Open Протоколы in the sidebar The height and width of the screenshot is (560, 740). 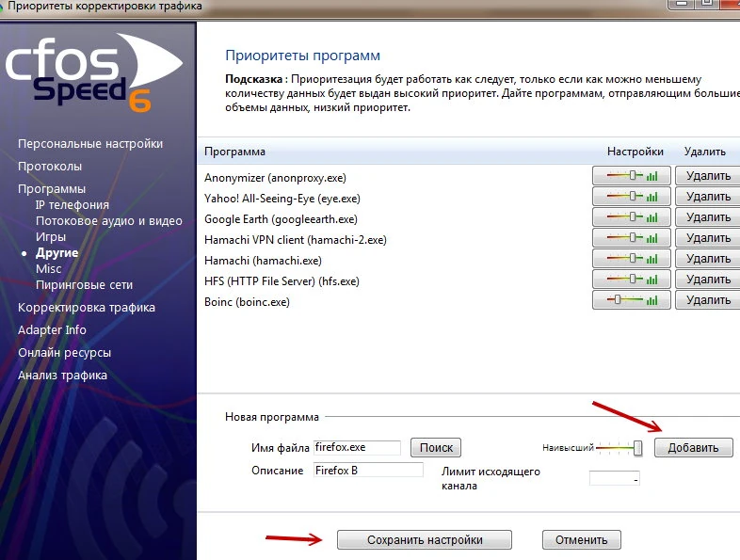50,167
